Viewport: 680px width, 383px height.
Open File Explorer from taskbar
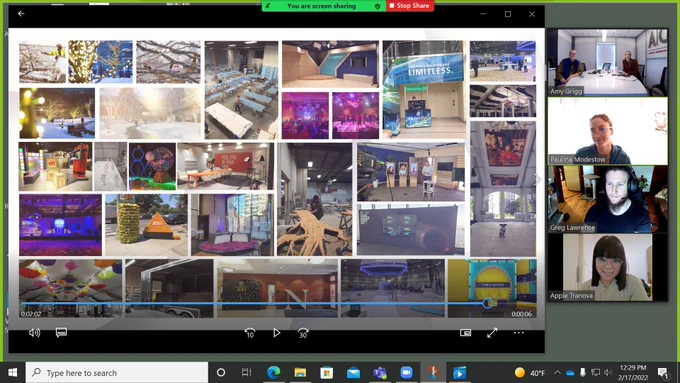pyautogui.click(x=300, y=373)
